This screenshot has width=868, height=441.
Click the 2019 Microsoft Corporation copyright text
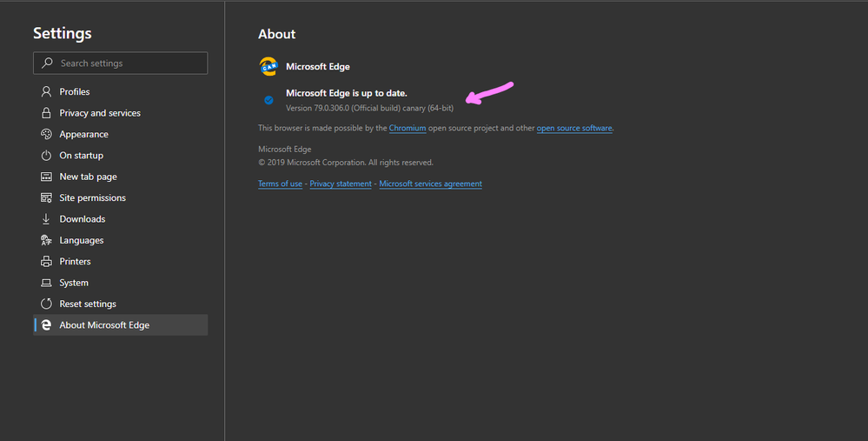click(x=346, y=163)
